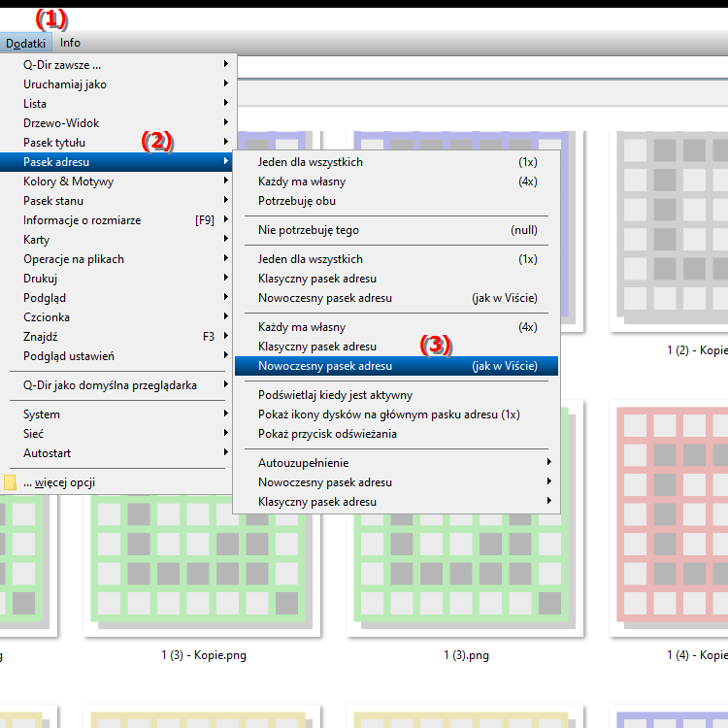Open Operacje na plikach submenu
The height and width of the screenshot is (728, 728).
tap(118, 259)
